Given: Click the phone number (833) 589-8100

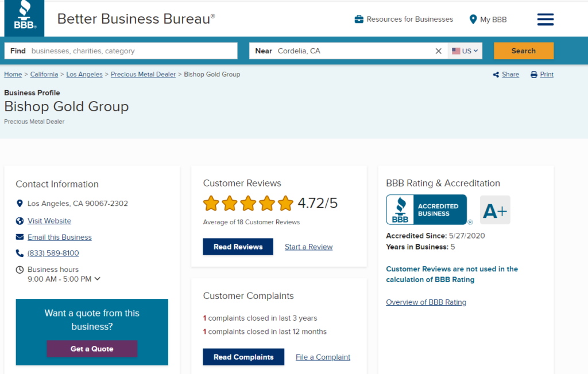Looking at the screenshot, I should tap(53, 253).
